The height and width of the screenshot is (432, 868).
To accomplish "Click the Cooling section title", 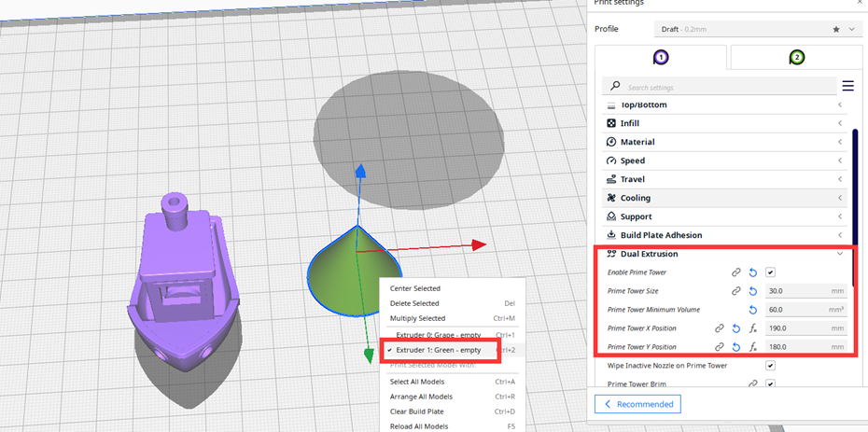I will pyautogui.click(x=636, y=198).
